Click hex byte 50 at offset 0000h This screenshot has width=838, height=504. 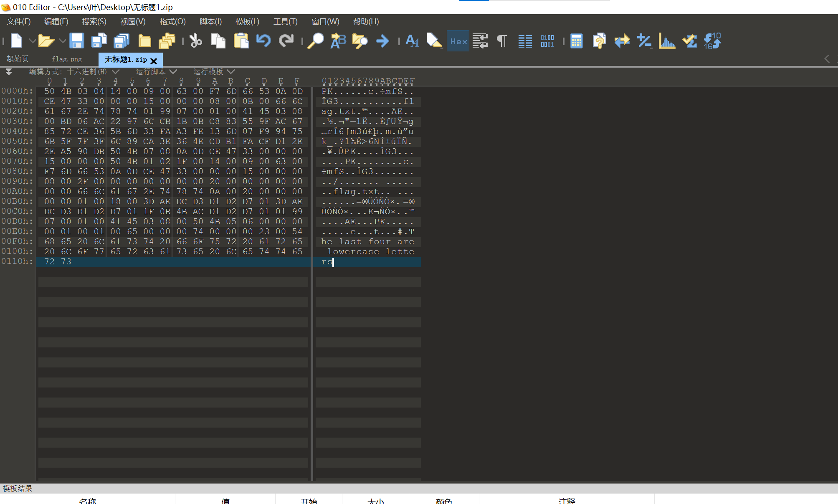49,91
